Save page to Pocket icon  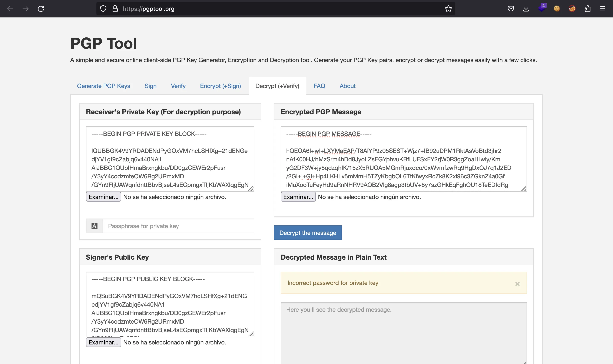point(511,9)
